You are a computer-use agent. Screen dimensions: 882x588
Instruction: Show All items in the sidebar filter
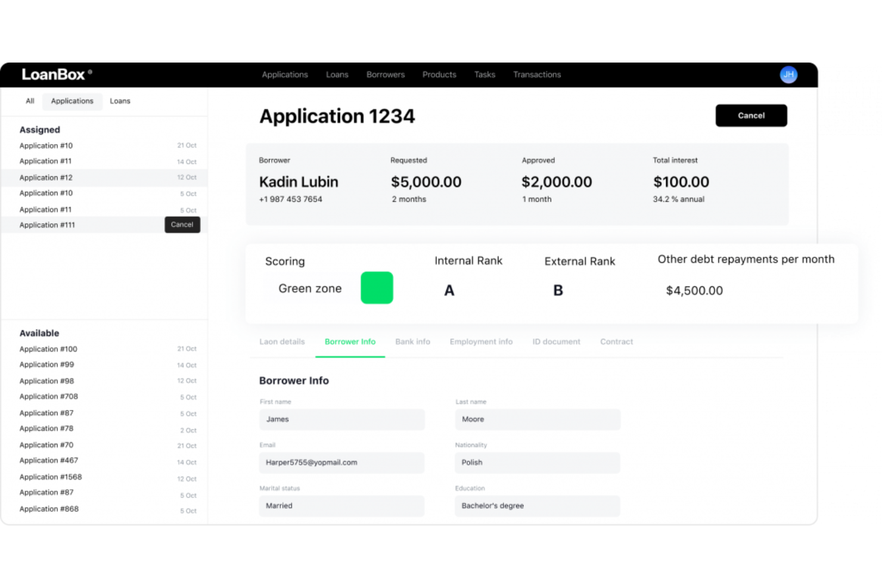click(x=29, y=101)
